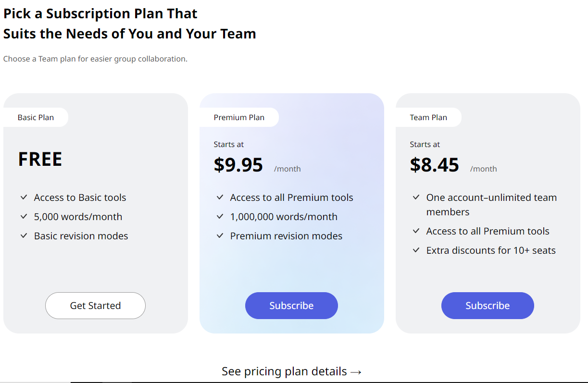The height and width of the screenshot is (383, 588).
Task: Click checkmark next to 1,000,000 words/month
Action: click(x=220, y=216)
